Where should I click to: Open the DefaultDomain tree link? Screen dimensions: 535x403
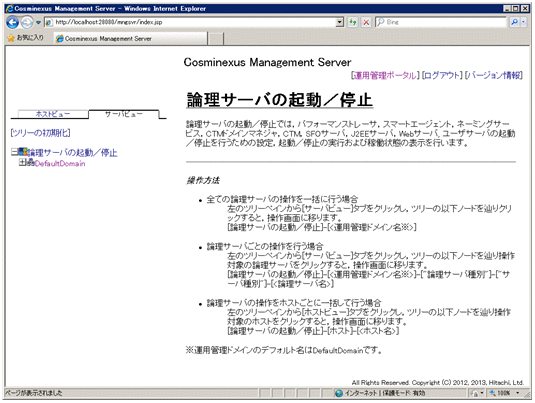click(x=60, y=164)
